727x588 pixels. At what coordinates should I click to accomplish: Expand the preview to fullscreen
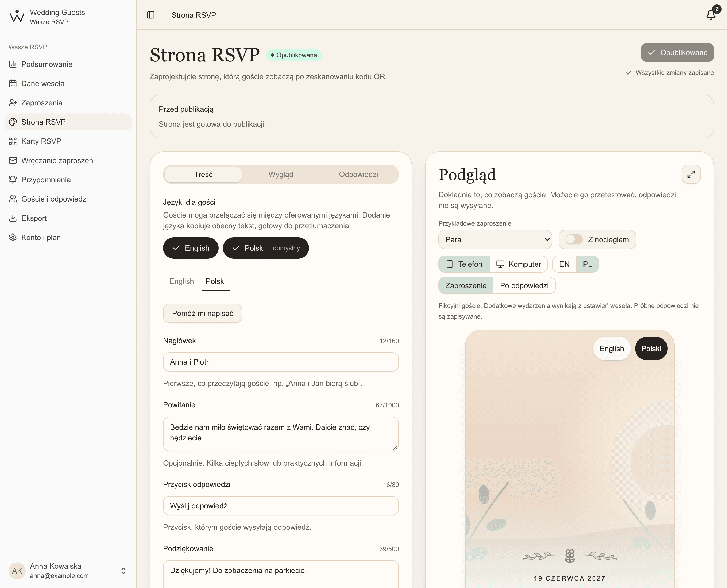coord(691,175)
